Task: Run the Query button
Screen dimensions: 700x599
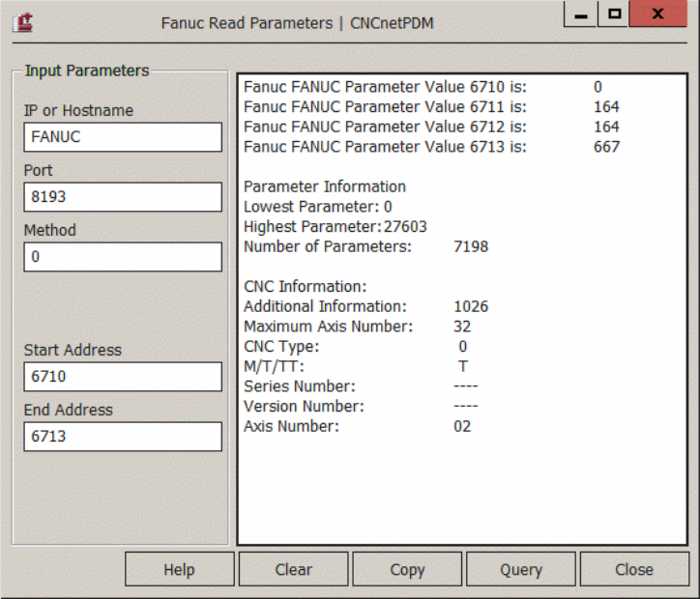Action: (521, 569)
